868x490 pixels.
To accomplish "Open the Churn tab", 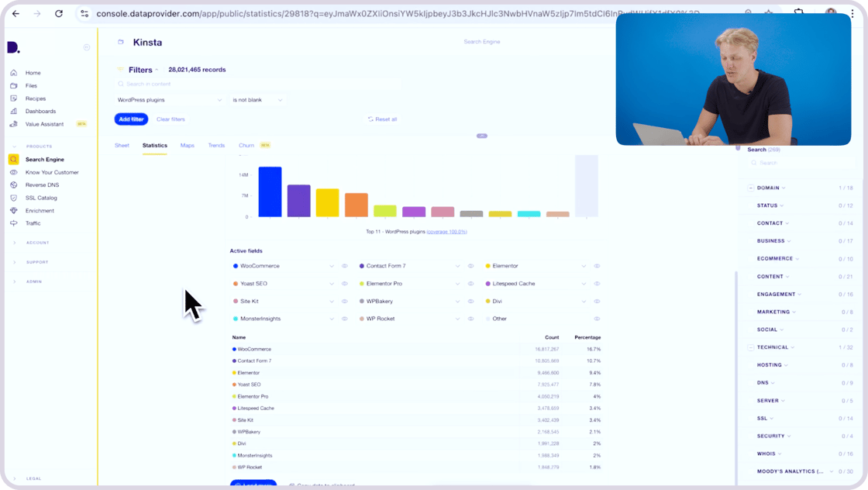I will 245,145.
